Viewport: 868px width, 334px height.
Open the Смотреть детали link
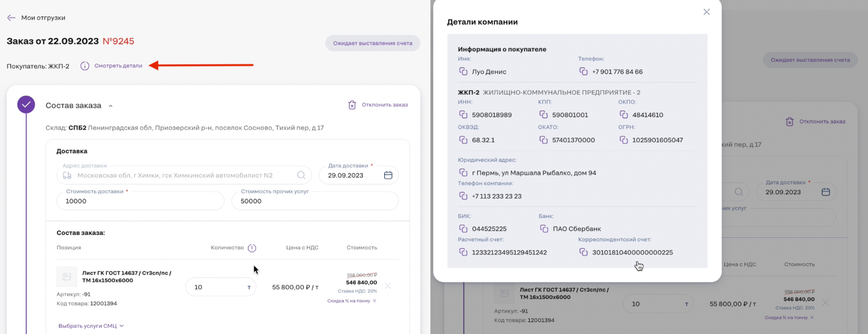(x=118, y=66)
